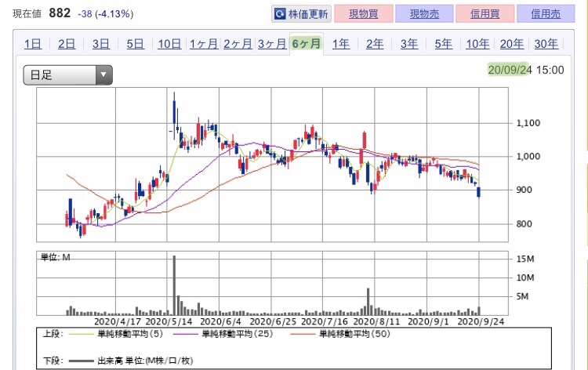Viewport: 588px width, 370px height.
Task: Switch to the 10年 chart range
Action: click(477, 44)
